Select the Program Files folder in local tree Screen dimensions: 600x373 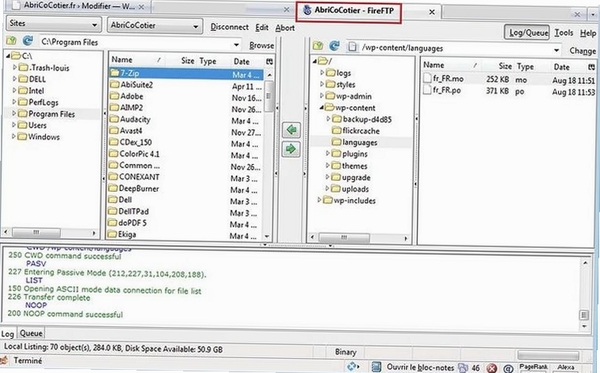point(51,114)
